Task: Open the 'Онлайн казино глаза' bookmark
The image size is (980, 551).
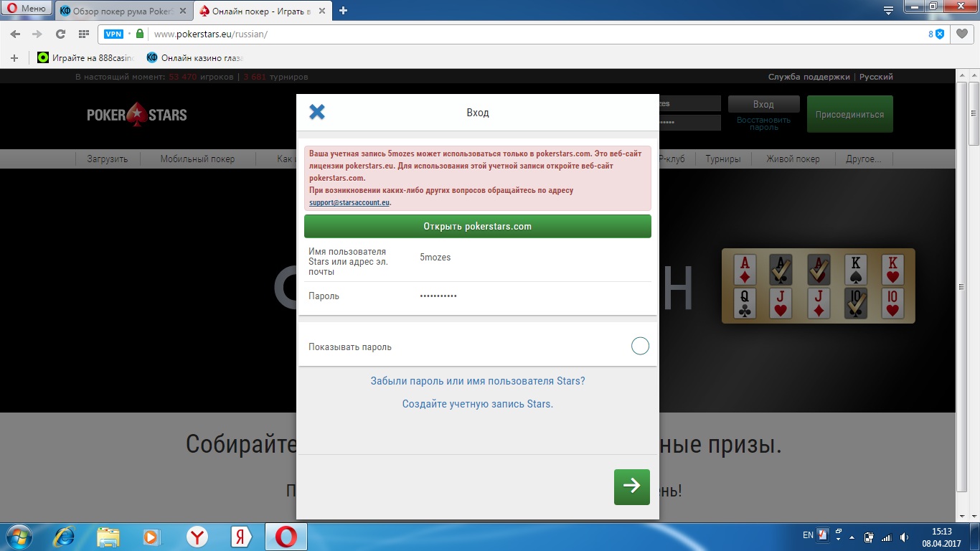Action: pos(195,57)
